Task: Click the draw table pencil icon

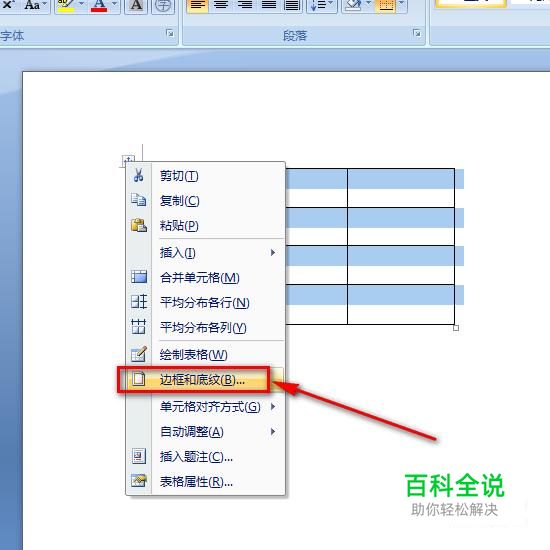Action: [139, 354]
